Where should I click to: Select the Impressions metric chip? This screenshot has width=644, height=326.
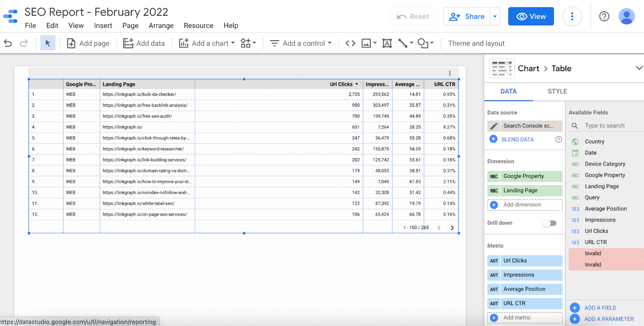coord(525,275)
